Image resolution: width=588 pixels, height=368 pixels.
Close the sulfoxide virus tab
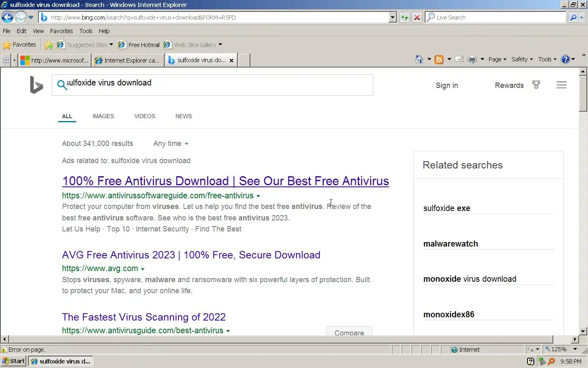[x=232, y=60]
